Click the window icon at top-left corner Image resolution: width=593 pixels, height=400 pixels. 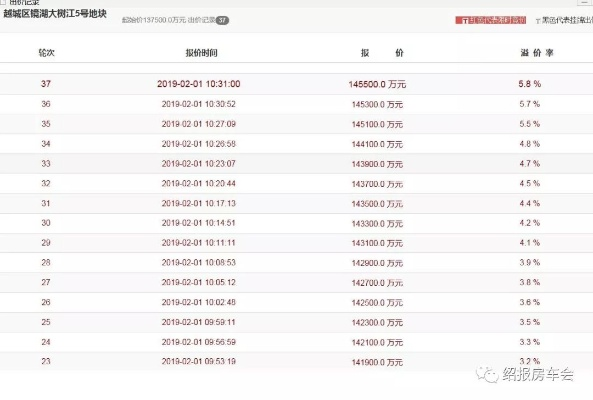click(x=2, y=2)
